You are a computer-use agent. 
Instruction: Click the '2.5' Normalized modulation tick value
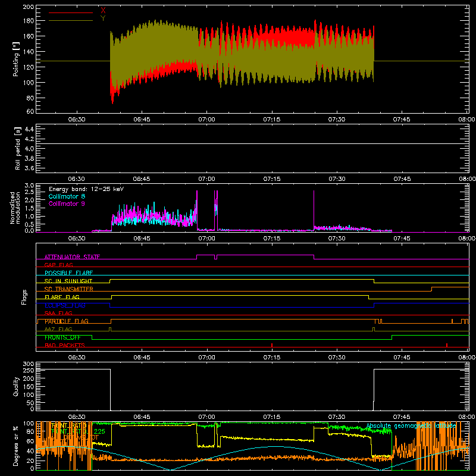(29, 192)
